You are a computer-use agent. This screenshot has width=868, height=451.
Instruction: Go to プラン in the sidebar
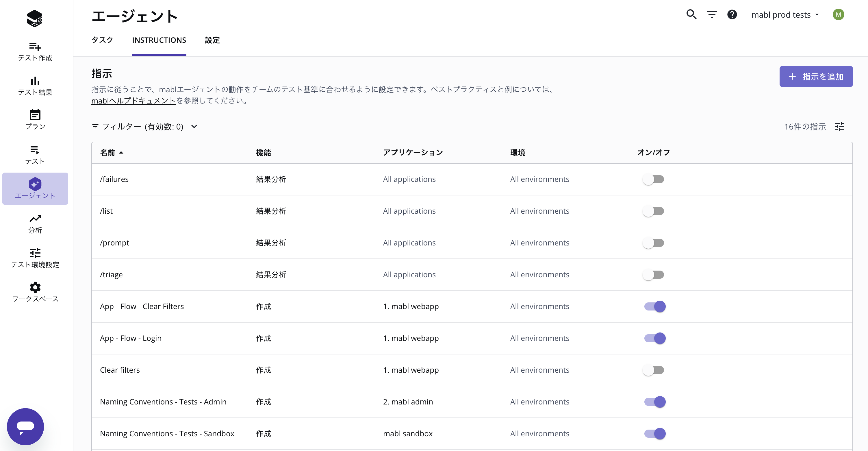[x=35, y=120]
